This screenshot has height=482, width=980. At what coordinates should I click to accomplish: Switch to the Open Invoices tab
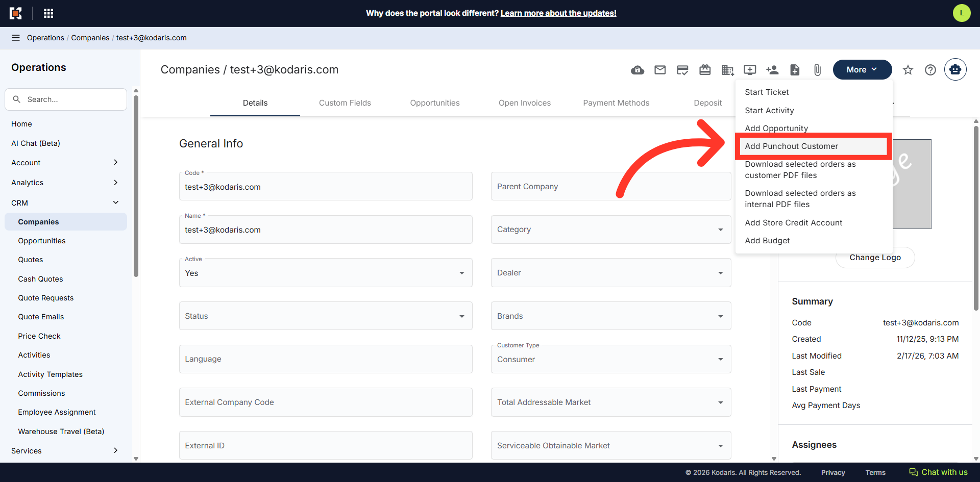click(x=525, y=103)
